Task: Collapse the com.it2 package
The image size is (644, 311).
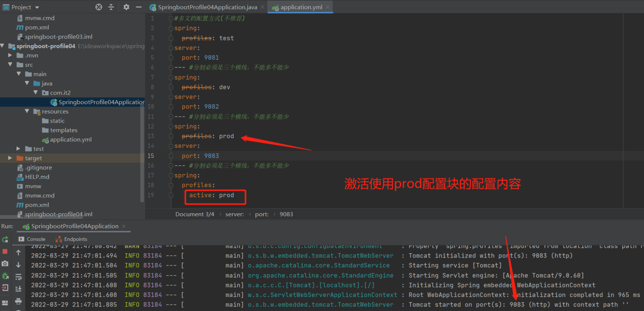Action: [x=36, y=92]
